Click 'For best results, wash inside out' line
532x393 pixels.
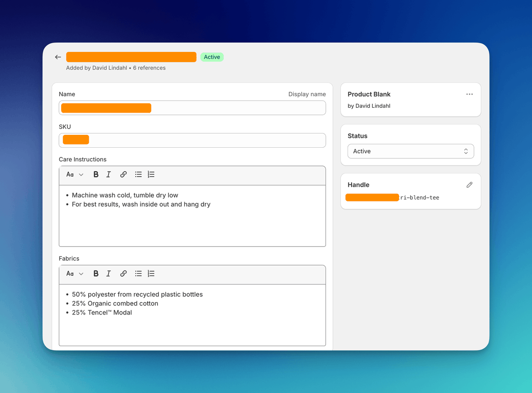141,204
